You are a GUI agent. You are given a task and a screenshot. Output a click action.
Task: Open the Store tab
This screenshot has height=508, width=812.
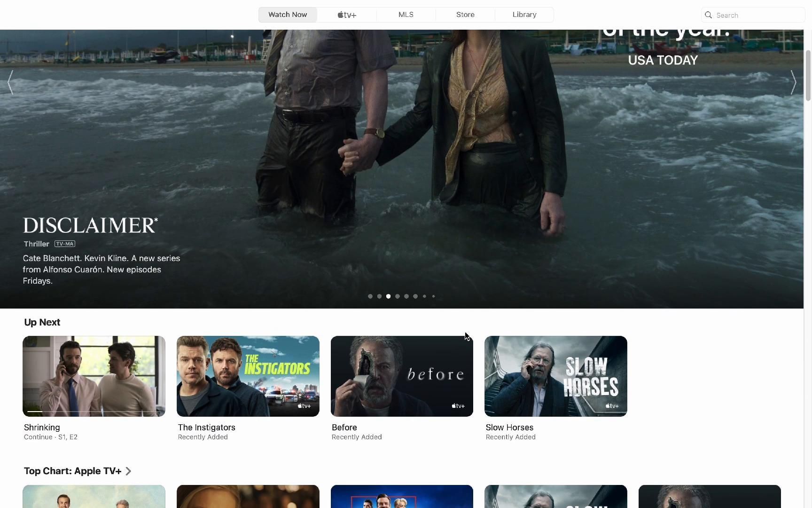[465, 15]
